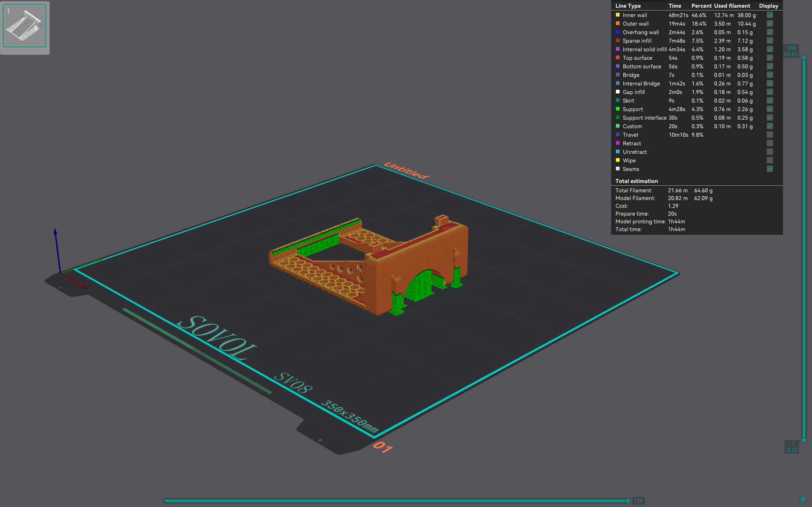Toggle Gap infill display checkbox
This screenshot has width=812, height=507.
coord(770,92)
